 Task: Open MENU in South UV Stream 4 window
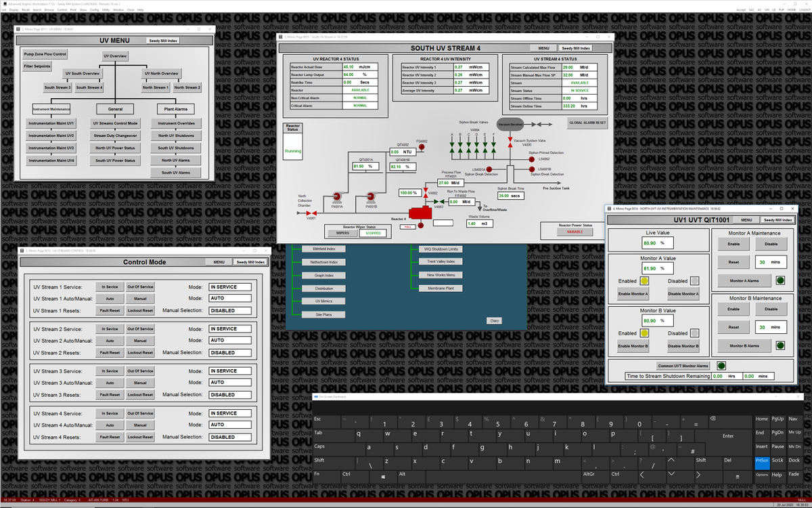(x=543, y=48)
